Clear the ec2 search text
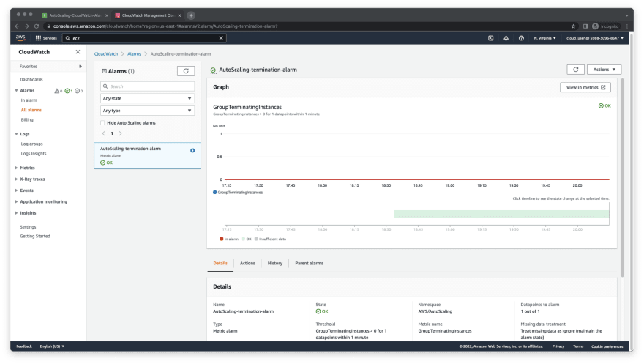 pos(221,38)
